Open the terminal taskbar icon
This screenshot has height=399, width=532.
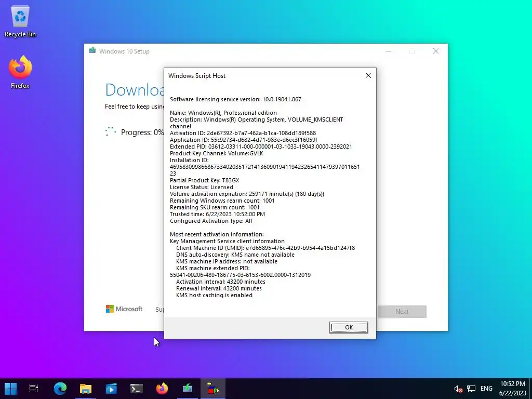[x=137, y=389]
